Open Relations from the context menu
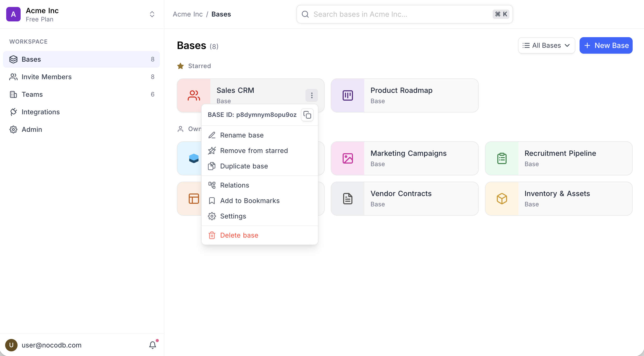The width and height of the screenshot is (644, 356). click(260, 185)
